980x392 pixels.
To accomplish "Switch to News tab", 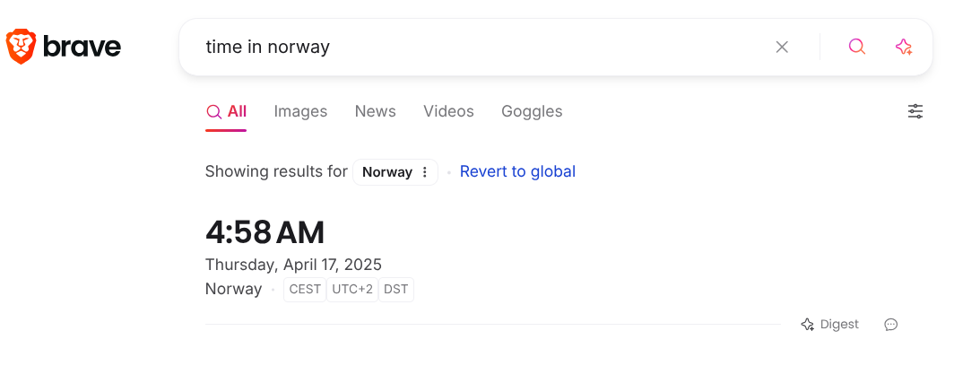I will coord(376,111).
